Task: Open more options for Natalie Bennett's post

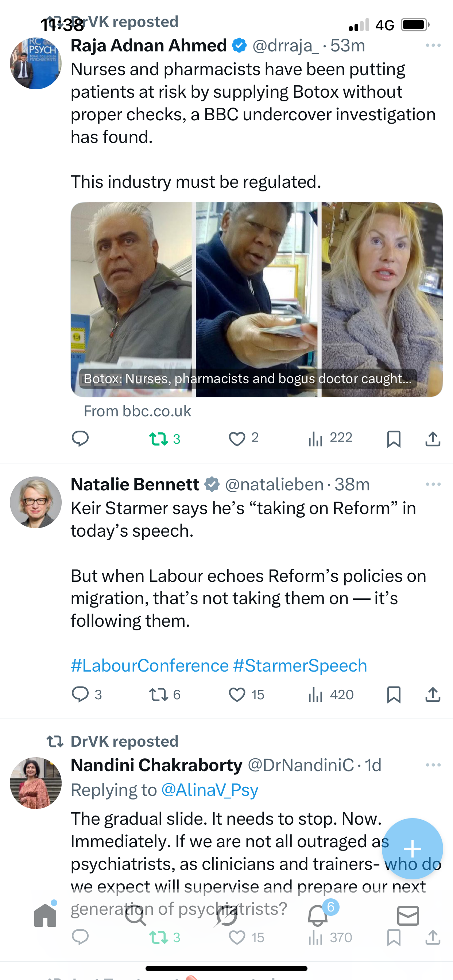Action: click(x=433, y=484)
